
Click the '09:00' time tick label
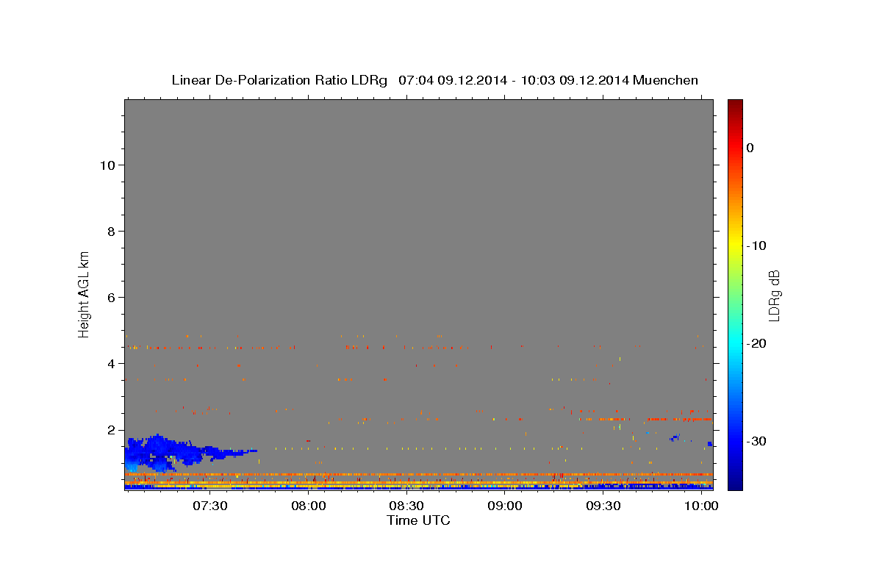505,506
